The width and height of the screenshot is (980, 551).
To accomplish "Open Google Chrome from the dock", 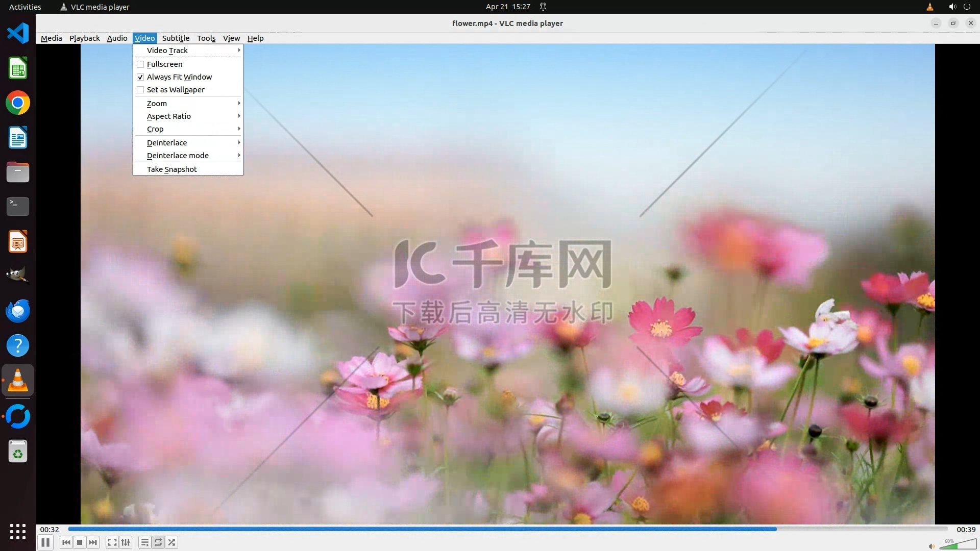I will coord(18,103).
